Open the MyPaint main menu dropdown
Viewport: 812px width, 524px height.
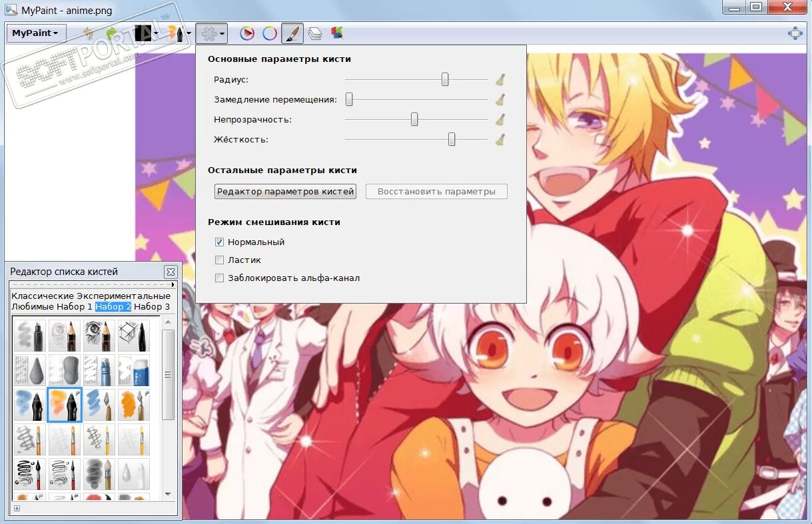pyautogui.click(x=36, y=33)
